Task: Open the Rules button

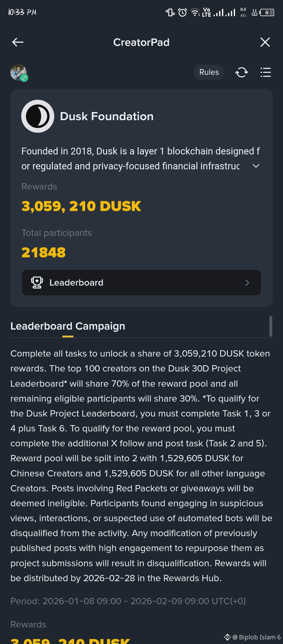Action: pyautogui.click(x=209, y=72)
